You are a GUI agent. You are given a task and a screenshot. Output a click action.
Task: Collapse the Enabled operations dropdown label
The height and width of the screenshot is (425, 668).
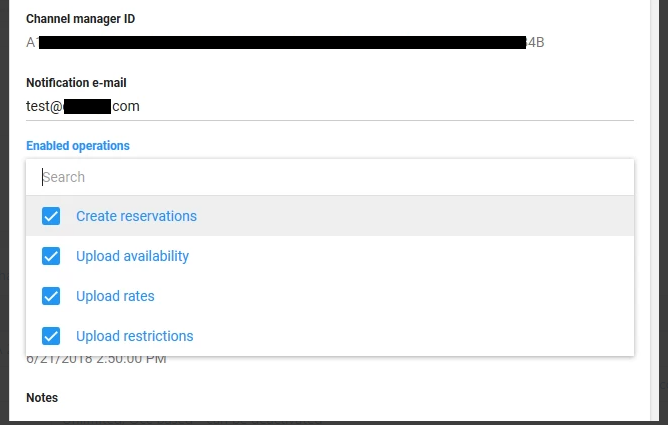(78, 146)
